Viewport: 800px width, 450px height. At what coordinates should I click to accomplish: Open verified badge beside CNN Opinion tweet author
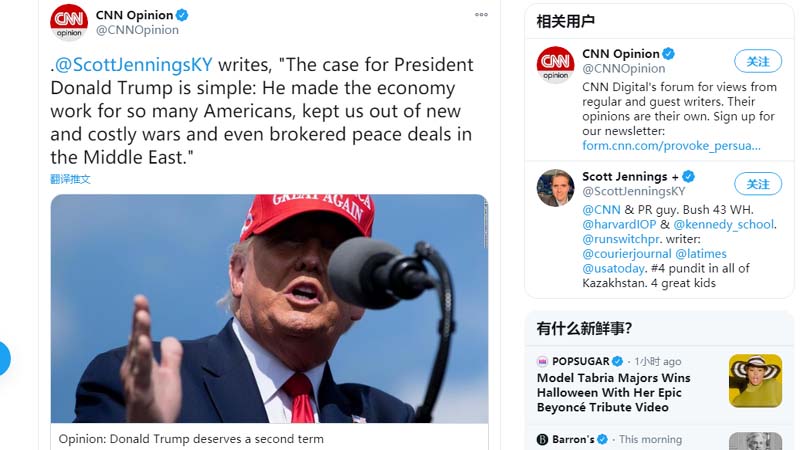pyautogui.click(x=182, y=15)
